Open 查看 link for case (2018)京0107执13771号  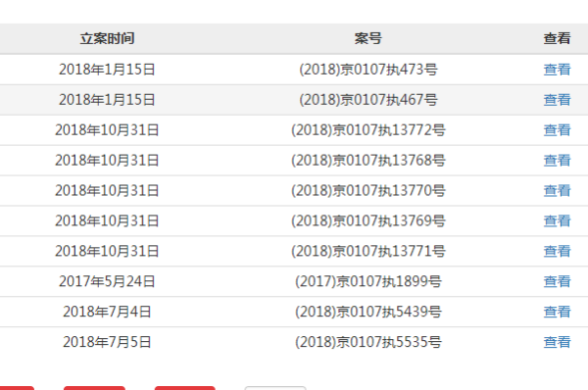coord(558,251)
